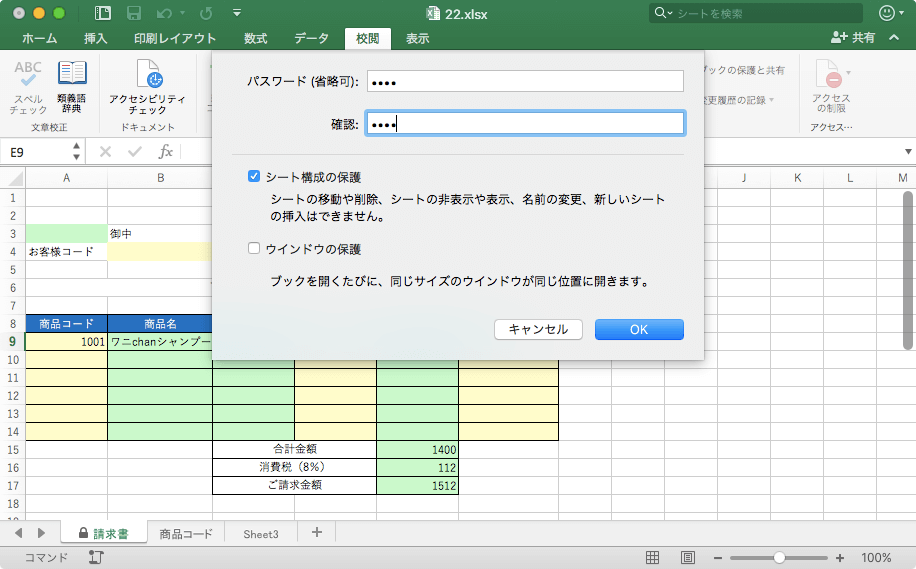Click the vertical scrollbar thumb
This screenshot has height=569, width=916.
click(908, 270)
